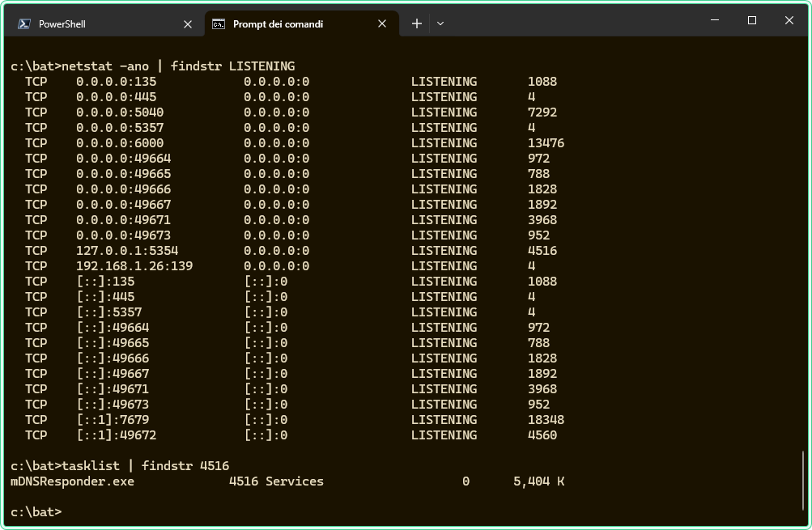Image resolution: width=812 pixels, height=530 pixels.
Task: Click address 0.0.0.0:49665
Action: click(x=123, y=174)
